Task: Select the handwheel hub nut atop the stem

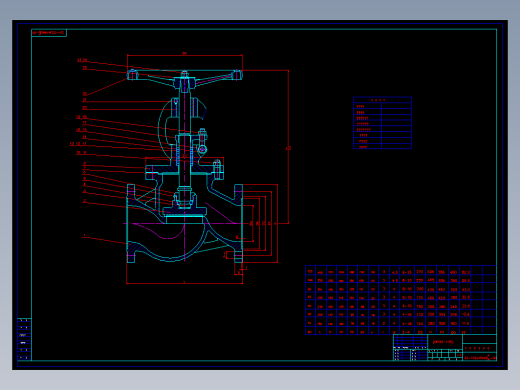Action: coord(185,74)
